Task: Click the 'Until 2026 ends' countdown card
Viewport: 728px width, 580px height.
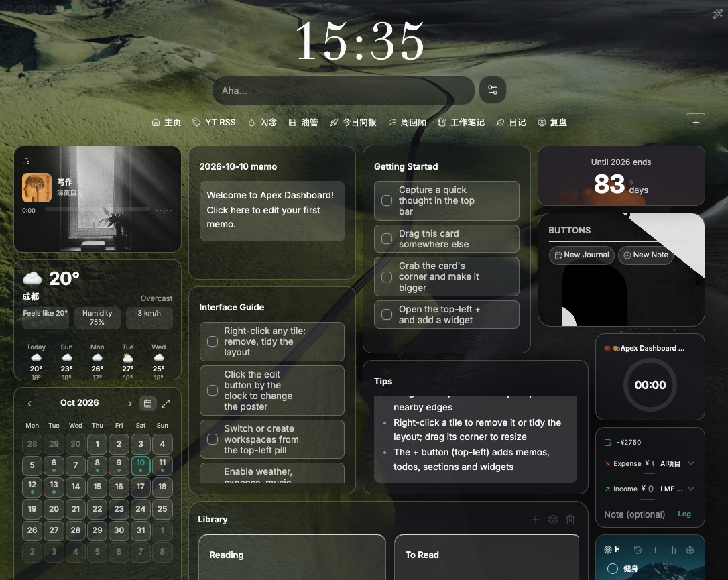Action: (x=621, y=176)
